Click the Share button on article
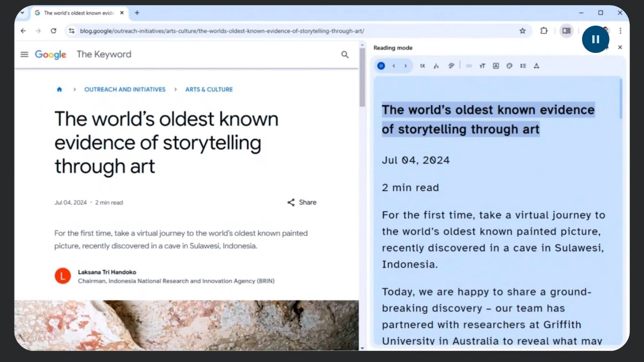 [302, 202]
